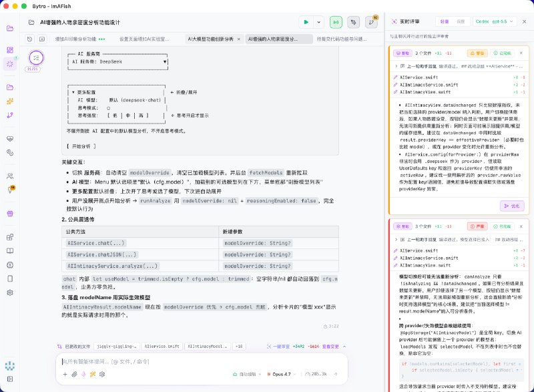Close the 实时评审 review panel
The width and height of the screenshot is (534, 392).
point(524,21)
